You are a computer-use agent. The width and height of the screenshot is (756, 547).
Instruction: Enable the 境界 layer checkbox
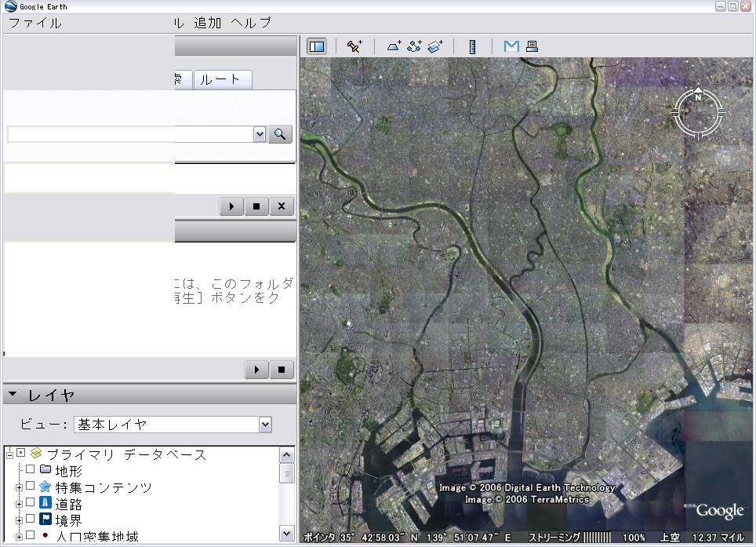coord(30,519)
